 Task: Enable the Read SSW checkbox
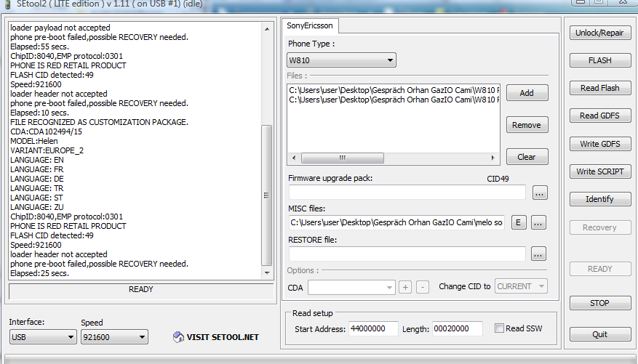pos(499,328)
